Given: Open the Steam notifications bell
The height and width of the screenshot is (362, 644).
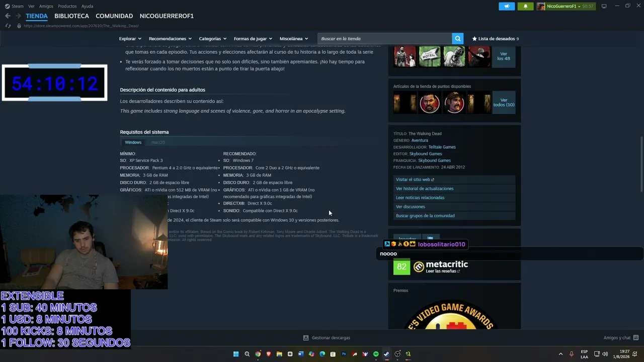Looking at the screenshot, I should (525, 6).
